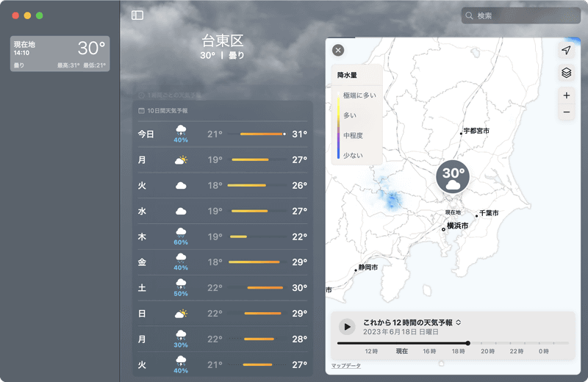Click the 金 temperature range bar
Image resolution: width=588 pixels, height=382 pixels.
coord(254,262)
